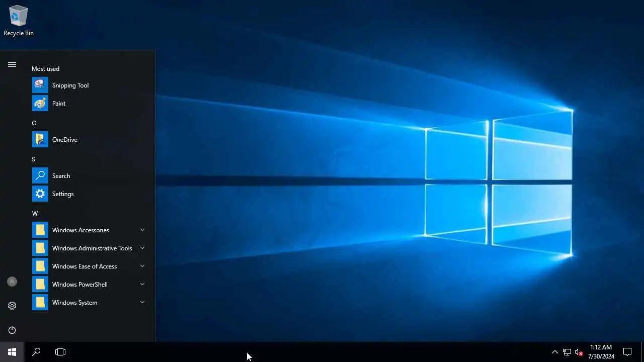Click the 'Snipping Tool' label text
Viewport: 644px width, 362px height.
tap(70, 85)
